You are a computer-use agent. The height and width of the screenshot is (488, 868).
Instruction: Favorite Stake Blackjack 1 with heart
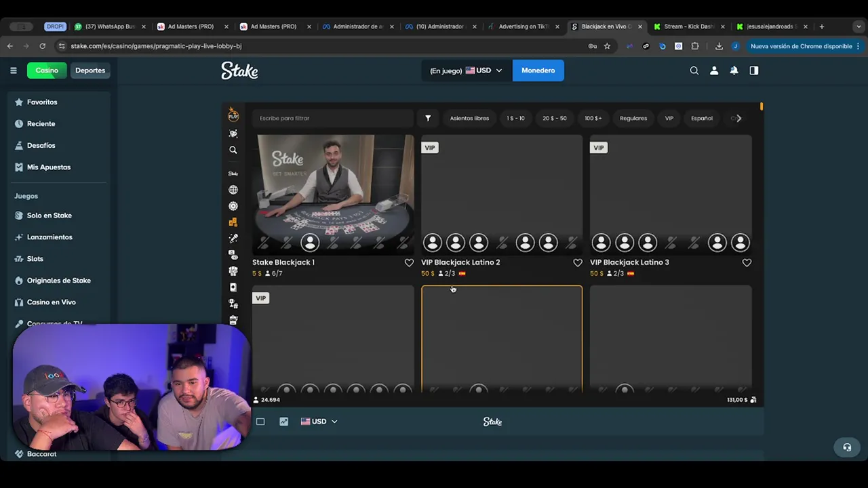(409, 262)
